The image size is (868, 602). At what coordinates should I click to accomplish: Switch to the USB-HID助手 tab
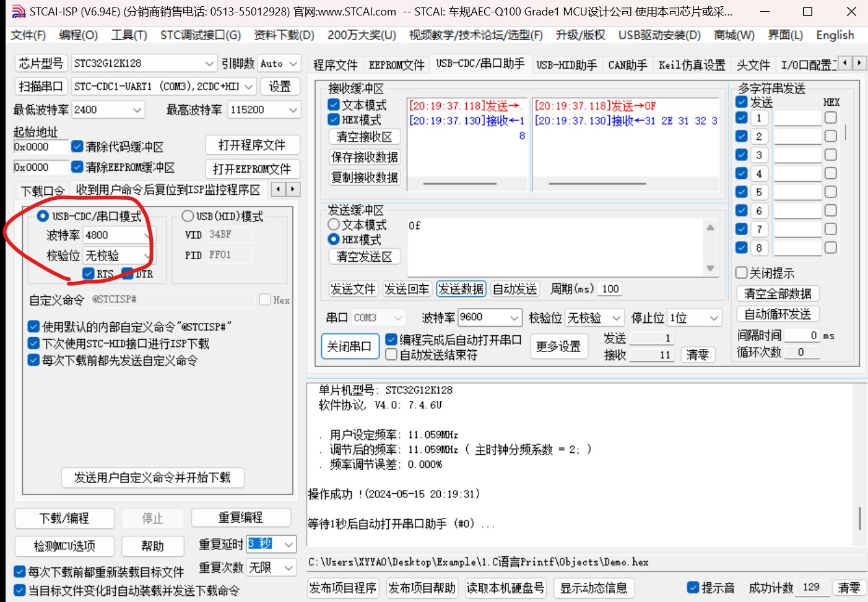pos(566,64)
